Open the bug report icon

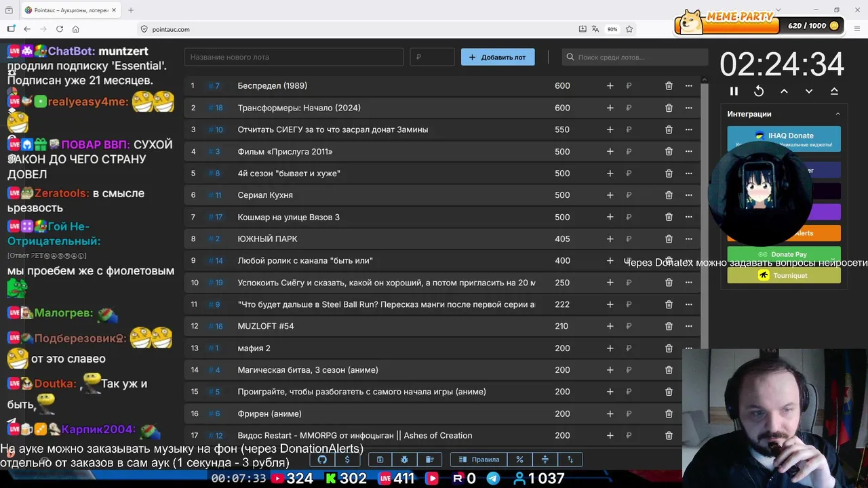(x=405, y=460)
